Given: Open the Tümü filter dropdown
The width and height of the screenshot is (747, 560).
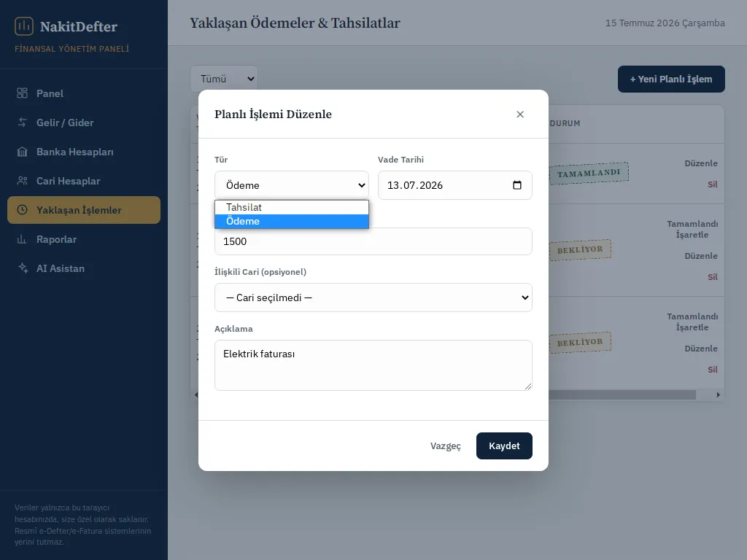Looking at the screenshot, I should click(224, 79).
